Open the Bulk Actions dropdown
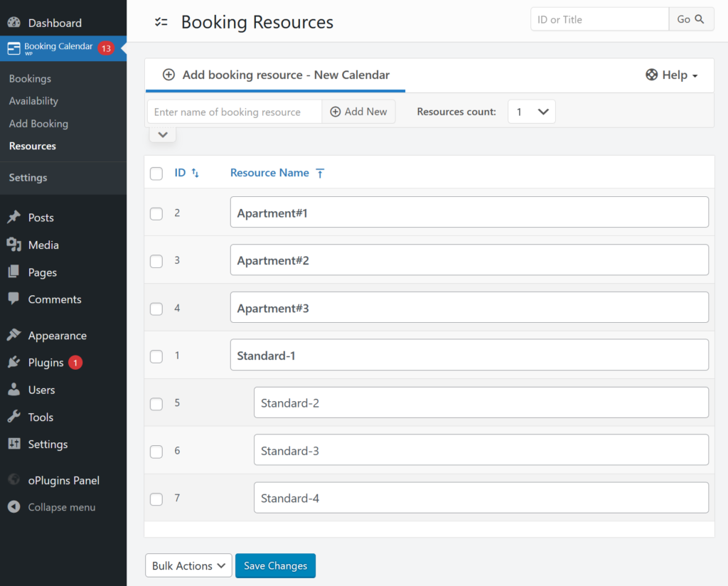This screenshot has height=586, width=728. [x=188, y=565]
